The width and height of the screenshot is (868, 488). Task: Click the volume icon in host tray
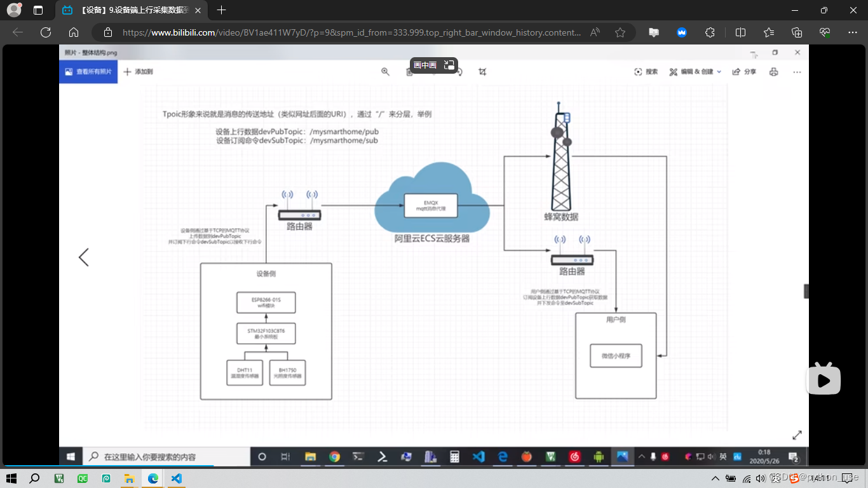tap(761, 478)
